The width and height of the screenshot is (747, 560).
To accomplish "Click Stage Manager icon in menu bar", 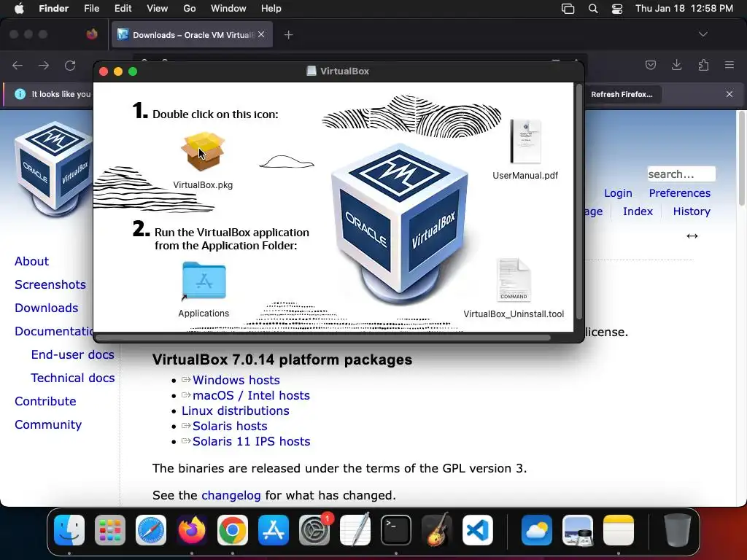I will pos(568,9).
